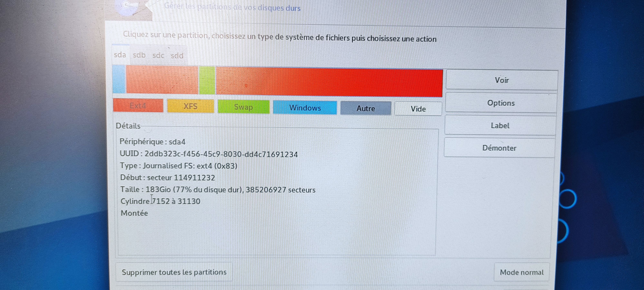Click the Montée status text
Viewport: 644px width, 290px height.
[x=134, y=213]
